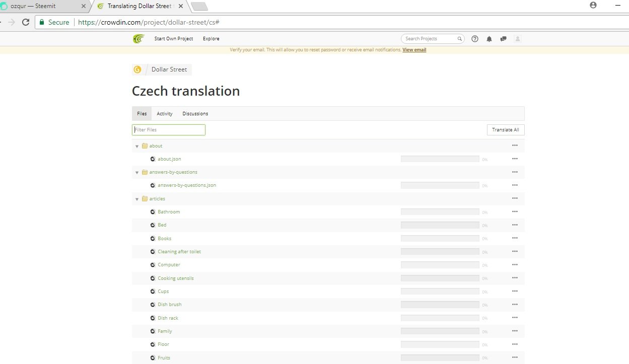Screen dimensions: 629x364
Task: Click the about.json progress bar
Action: pos(440,159)
